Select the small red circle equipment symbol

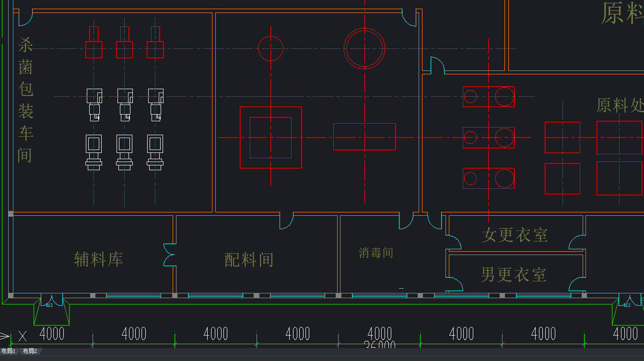point(270,48)
